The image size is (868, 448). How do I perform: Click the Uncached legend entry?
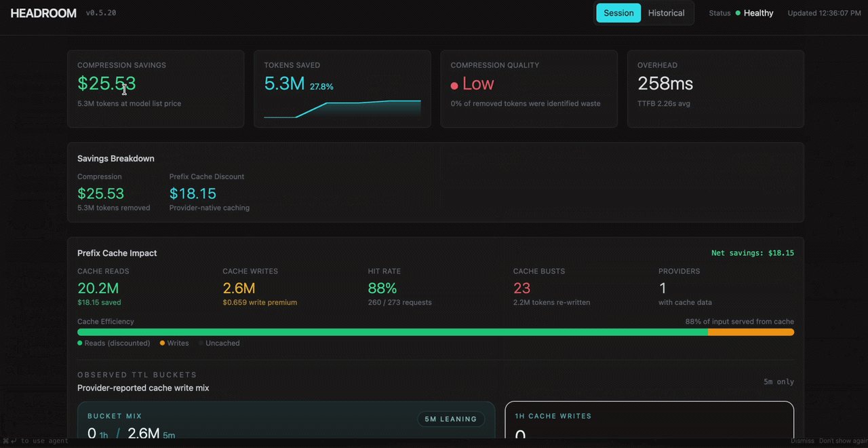[x=219, y=343]
